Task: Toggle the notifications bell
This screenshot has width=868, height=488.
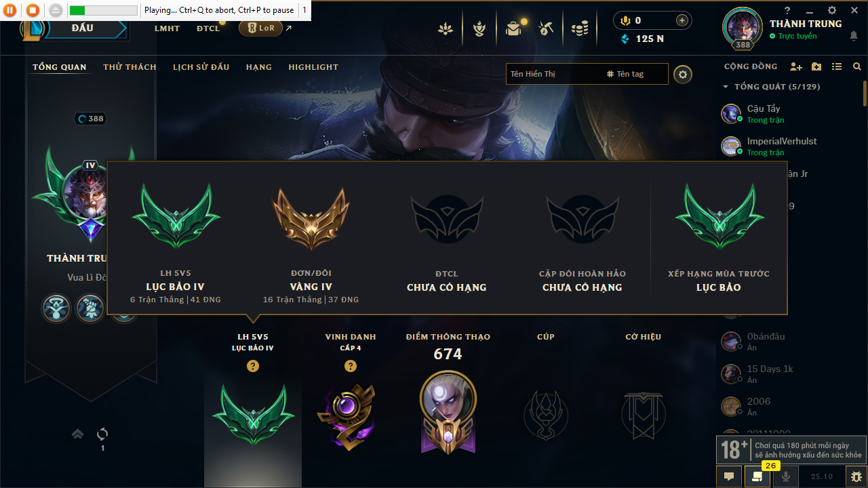Action: (853, 36)
